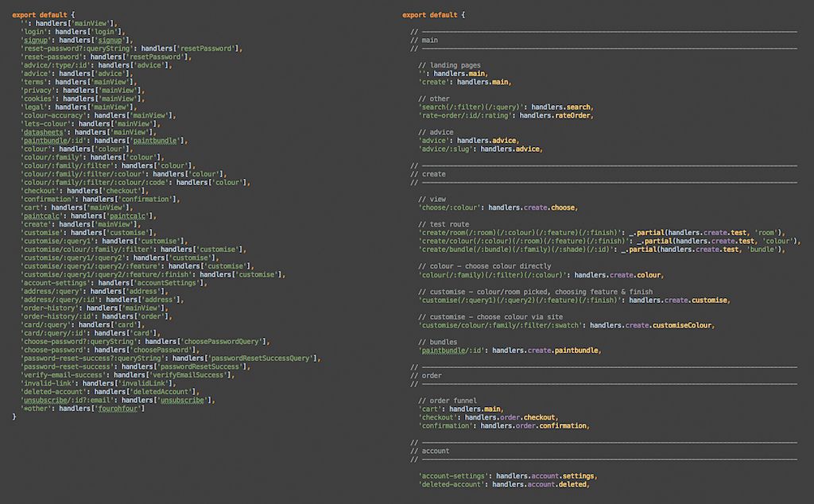Click the '// test route' comment
This screenshot has width=814, height=504.
pos(444,224)
